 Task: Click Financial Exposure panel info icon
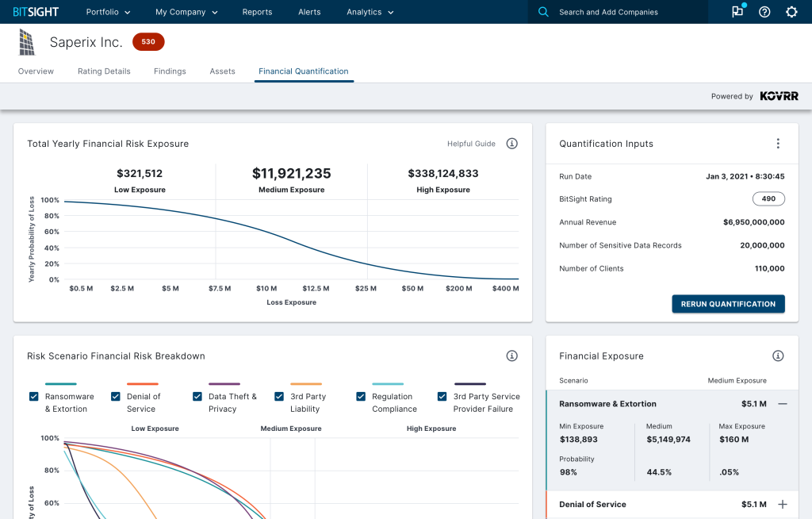778,356
